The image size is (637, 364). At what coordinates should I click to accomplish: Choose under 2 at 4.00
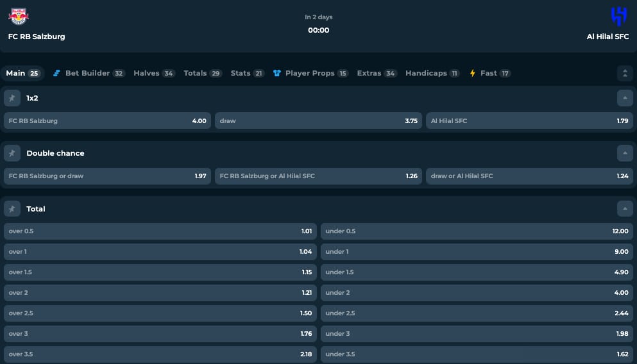(477, 293)
